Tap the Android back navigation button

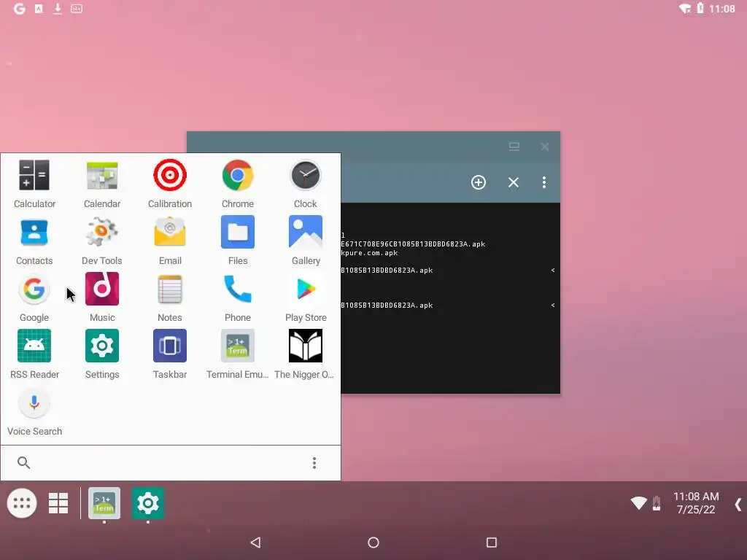pos(256,542)
